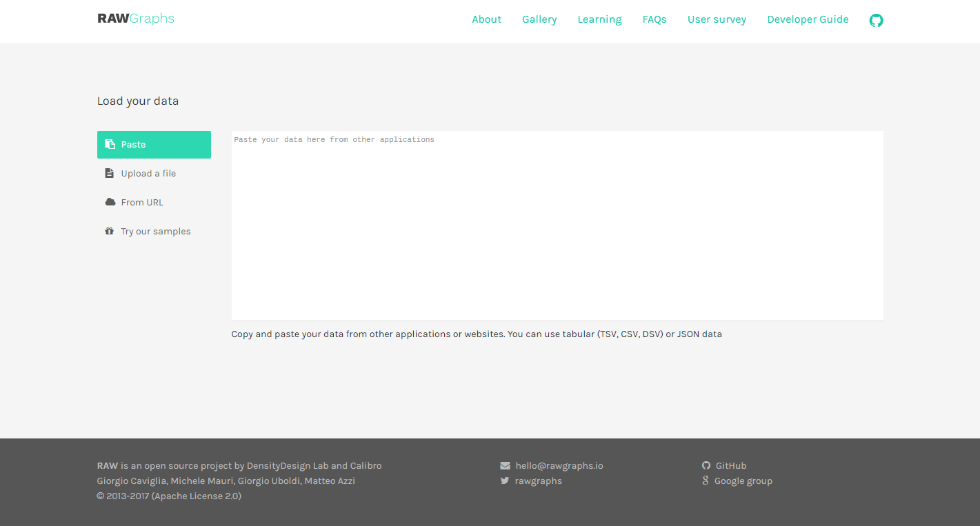This screenshot has width=980, height=526.
Task: Navigate to the Learning section
Action: click(599, 19)
